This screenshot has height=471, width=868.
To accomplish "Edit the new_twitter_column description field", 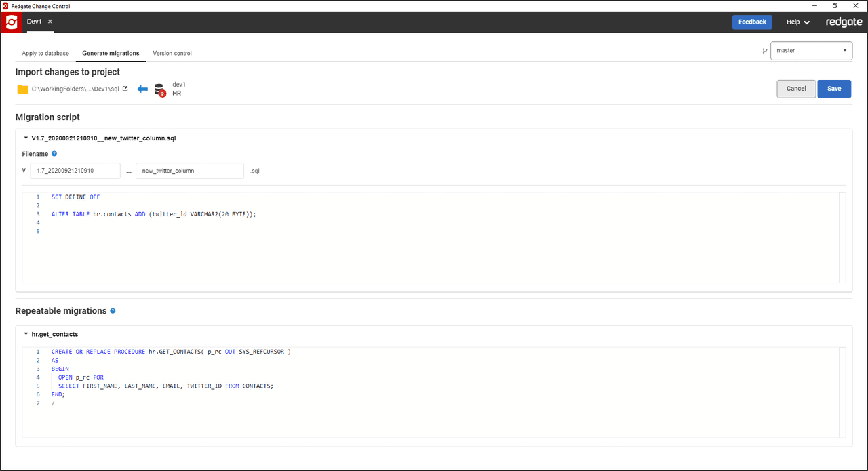I will tap(190, 171).
